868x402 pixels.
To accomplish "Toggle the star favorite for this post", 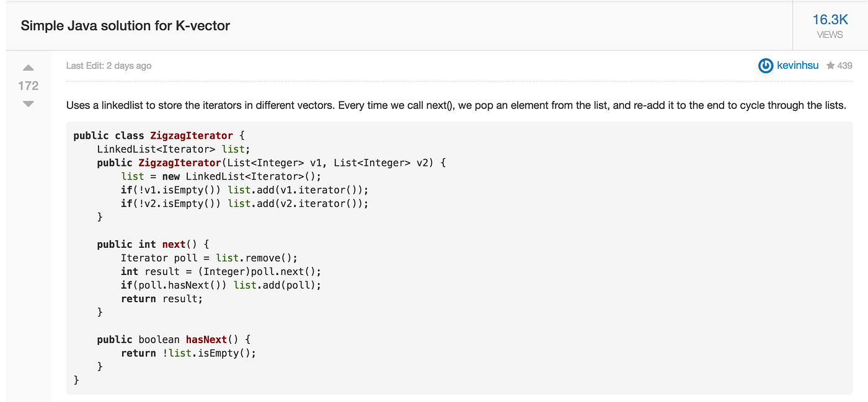I will [830, 65].
